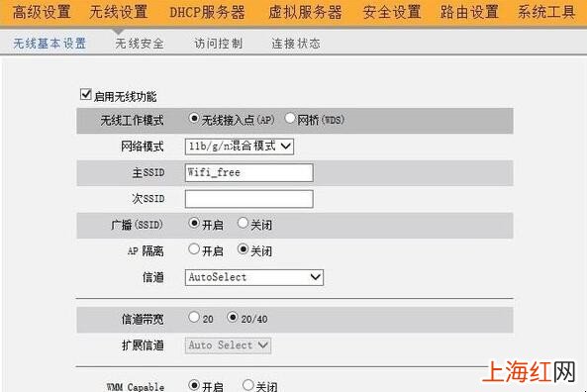Open the 路由设置 top menu
Screen dimensions: 587x392
tap(469, 12)
